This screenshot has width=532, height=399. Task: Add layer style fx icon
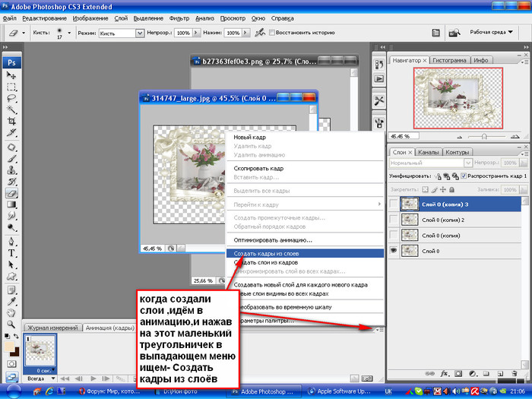coord(444,374)
